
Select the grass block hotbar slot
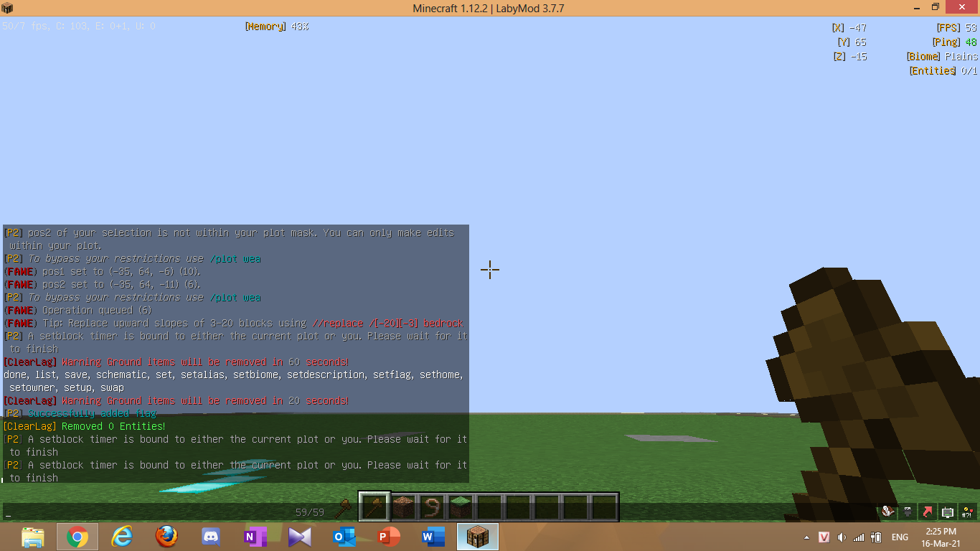461,507
